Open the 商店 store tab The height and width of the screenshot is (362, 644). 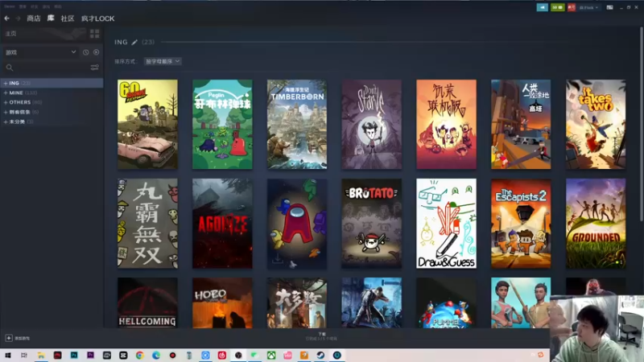pos(34,19)
